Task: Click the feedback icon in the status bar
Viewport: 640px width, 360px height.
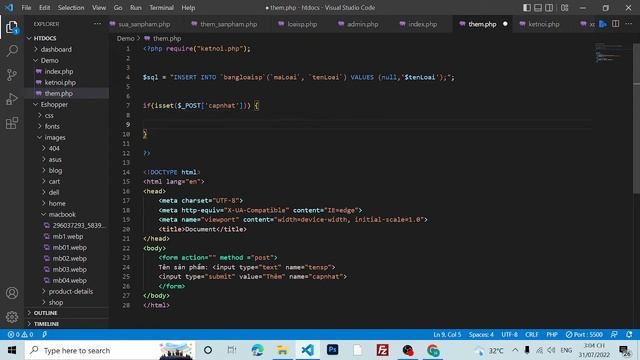Action: coord(614,334)
